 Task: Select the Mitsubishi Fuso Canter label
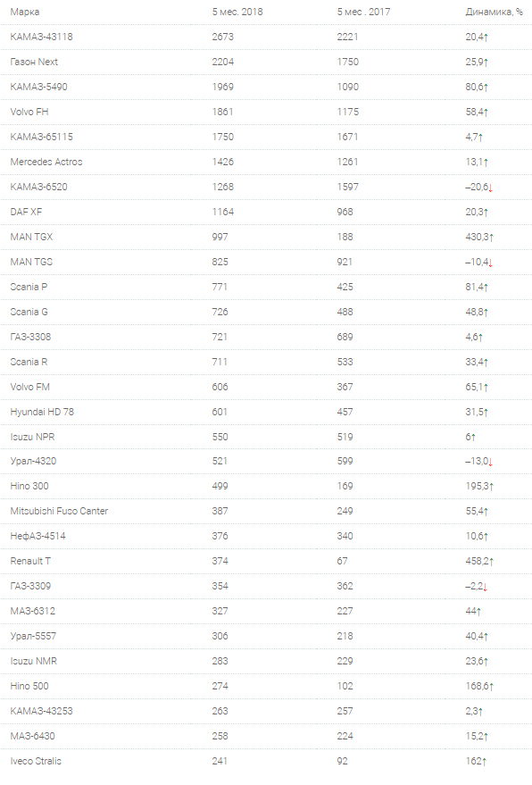[59, 511]
